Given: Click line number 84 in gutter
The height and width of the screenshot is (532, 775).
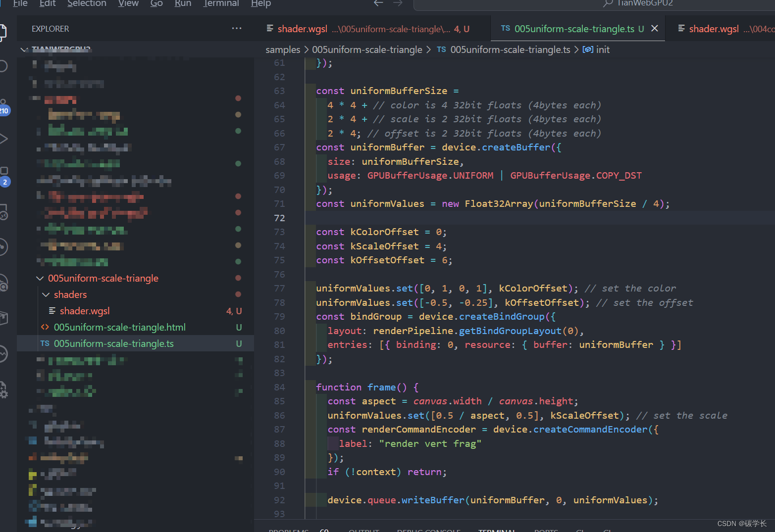Looking at the screenshot, I should (279, 387).
